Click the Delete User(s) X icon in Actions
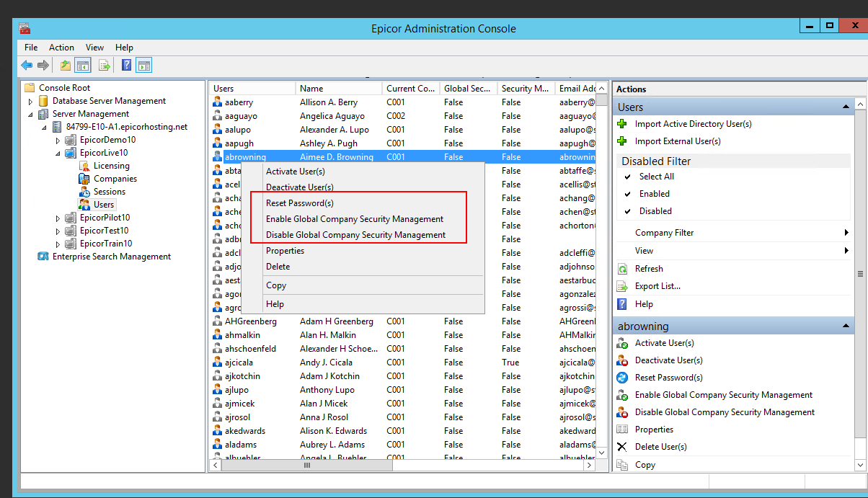Image resolution: width=868 pixels, height=498 pixels. [622, 447]
